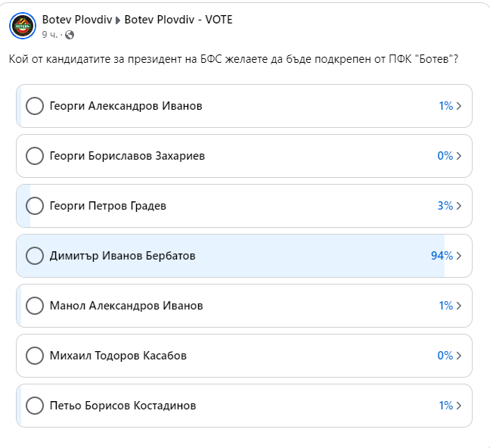Vote for Димитър Иванов Бербатов radio
Viewport: 490px width, 448px height.
(35, 256)
